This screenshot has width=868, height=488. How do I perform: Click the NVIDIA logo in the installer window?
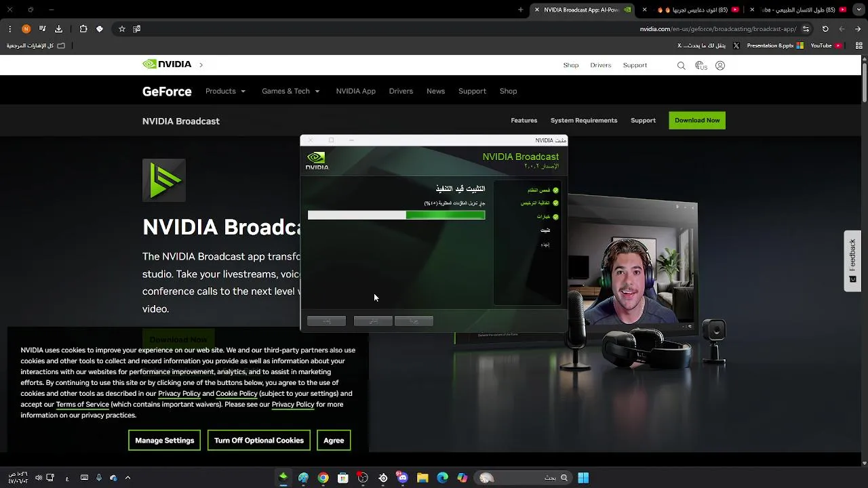[317, 161]
